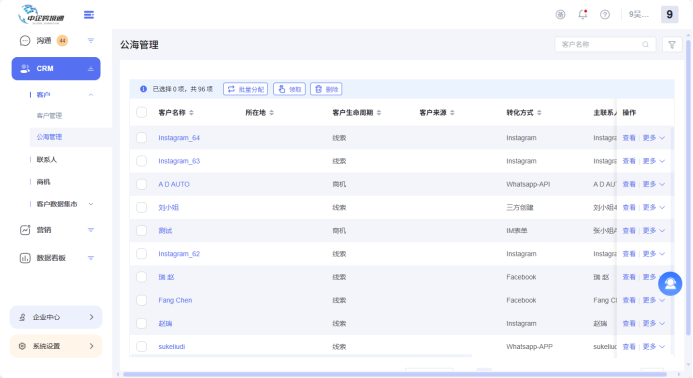Open the A D AUTO customer link
This screenshot has height=378, width=693.
174,184
